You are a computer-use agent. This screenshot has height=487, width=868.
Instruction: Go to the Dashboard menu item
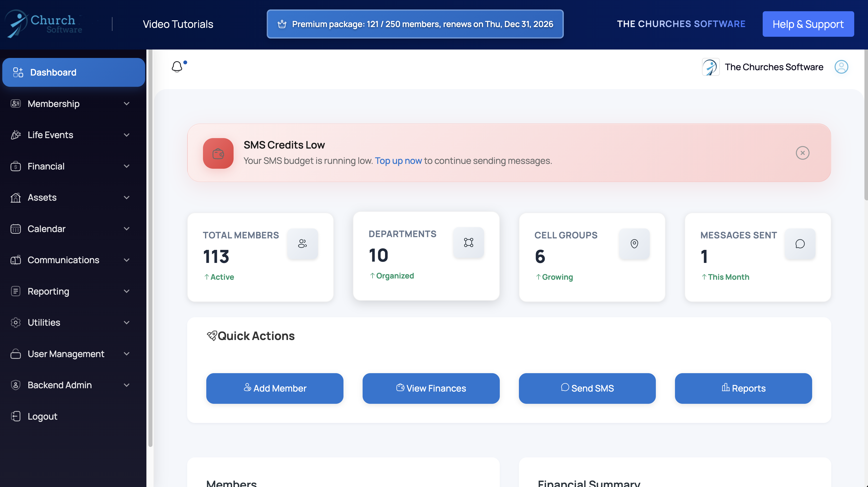[73, 72]
